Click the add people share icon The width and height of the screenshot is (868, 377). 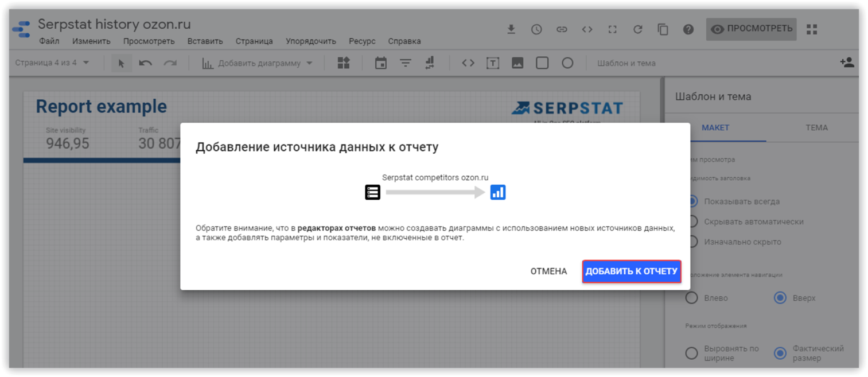pyautogui.click(x=847, y=63)
